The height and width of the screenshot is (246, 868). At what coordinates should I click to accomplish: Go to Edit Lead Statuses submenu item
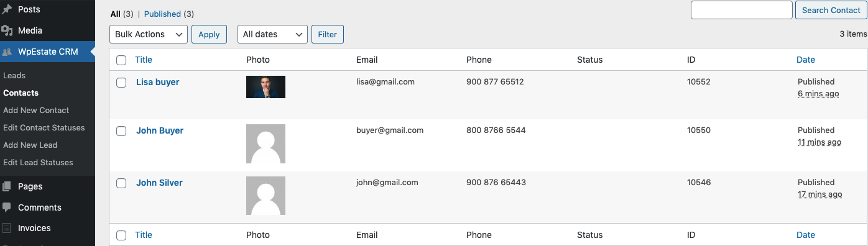click(x=38, y=162)
